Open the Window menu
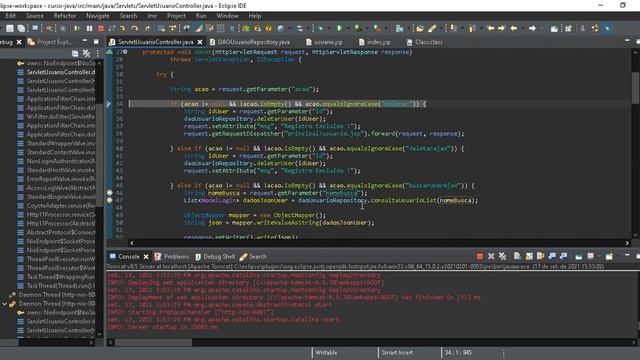Screen dimensions: 640x360 pos(227,16)
